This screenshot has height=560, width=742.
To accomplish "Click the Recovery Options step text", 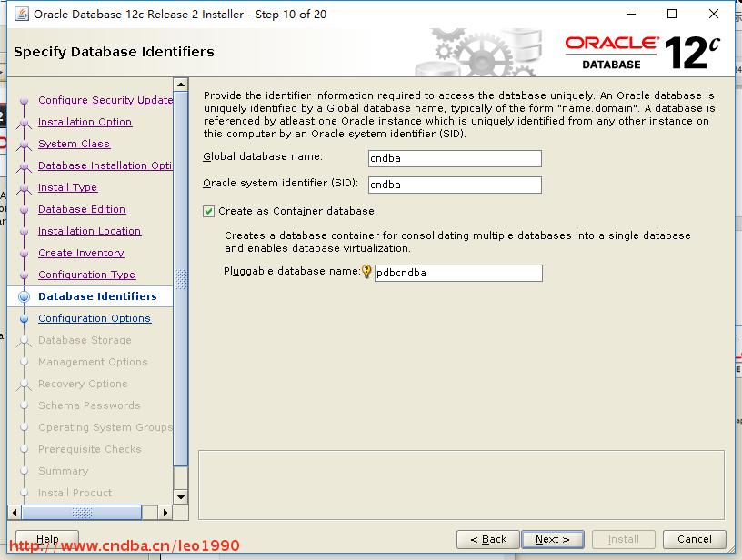I will pos(83,384).
